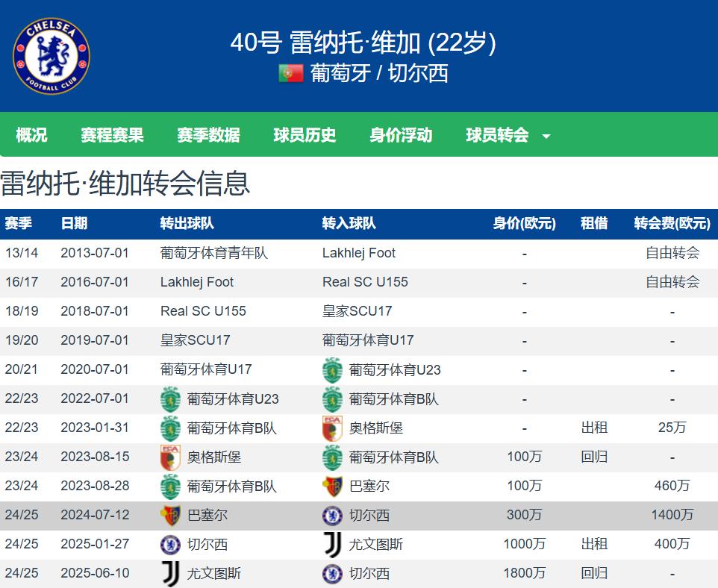Click 400万 transfer fee cell

click(672, 544)
